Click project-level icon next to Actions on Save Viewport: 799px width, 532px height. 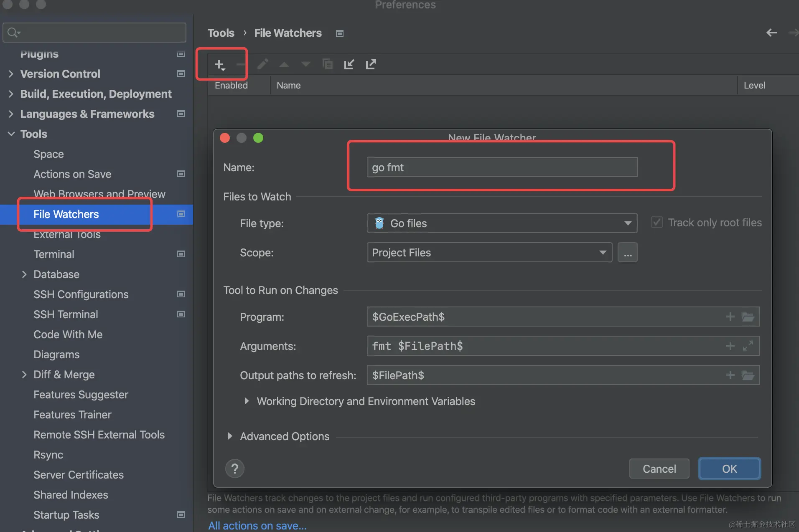point(181,174)
